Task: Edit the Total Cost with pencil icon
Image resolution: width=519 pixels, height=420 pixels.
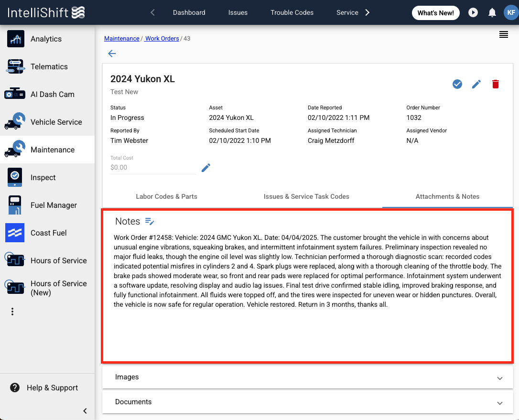Action: [206, 168]
